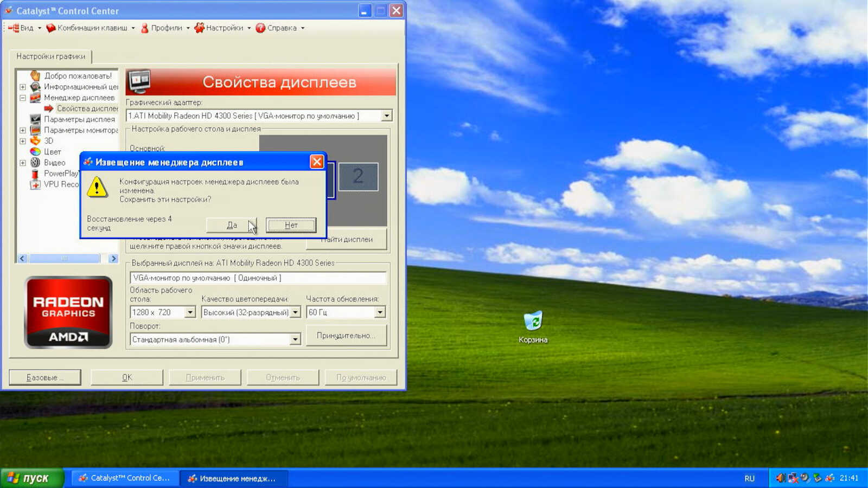Click the Safely Remove Hardware tray icon
This screenshot has width=868, height=488.
point(818,478)
